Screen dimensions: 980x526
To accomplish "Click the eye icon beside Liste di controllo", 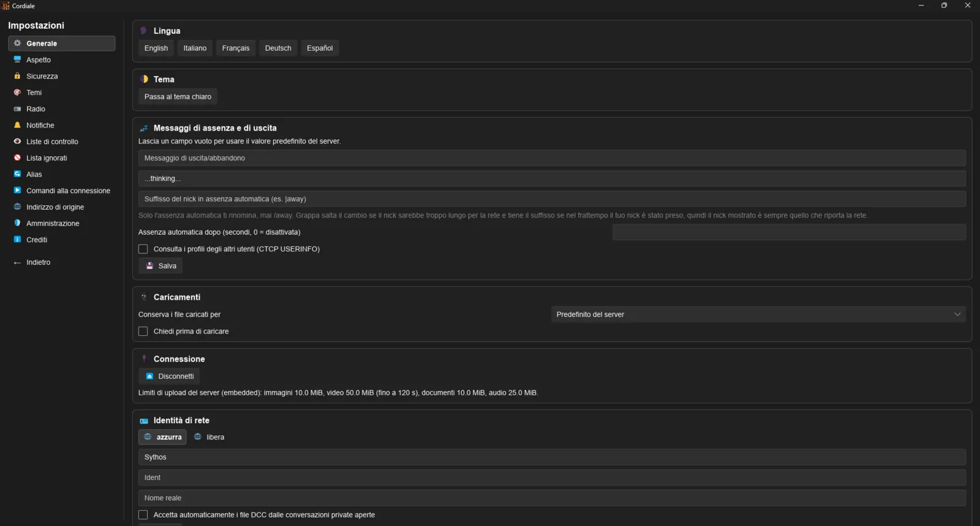I will [x=17, y=142].
